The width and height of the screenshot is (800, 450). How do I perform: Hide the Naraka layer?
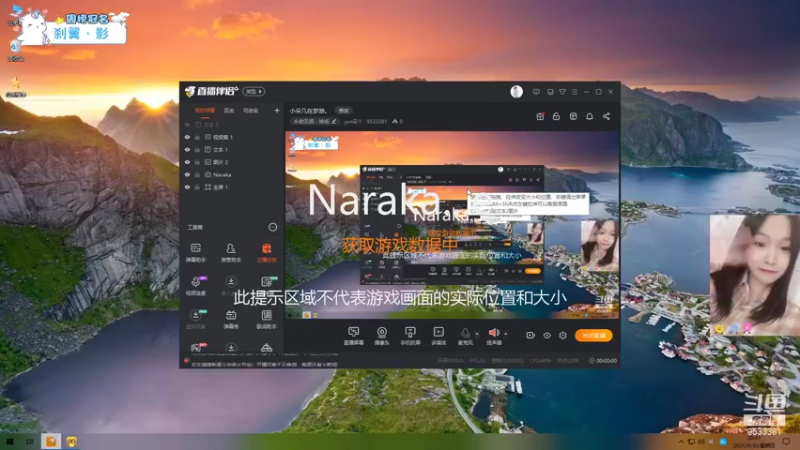[187, 174]
